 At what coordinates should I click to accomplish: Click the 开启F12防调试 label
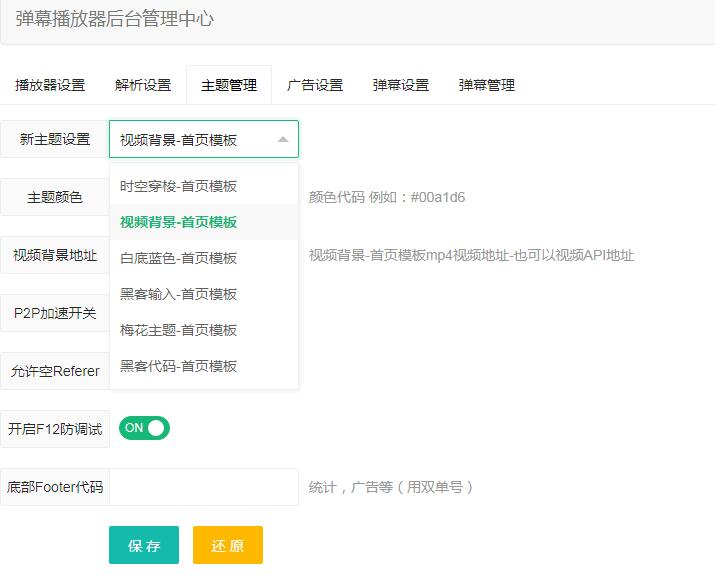[55, 429]
